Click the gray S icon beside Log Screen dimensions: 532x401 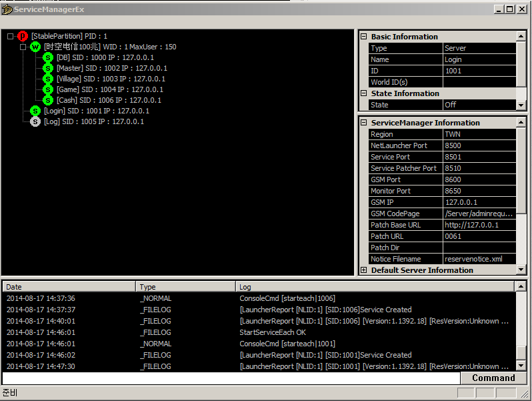coord(35,121)
